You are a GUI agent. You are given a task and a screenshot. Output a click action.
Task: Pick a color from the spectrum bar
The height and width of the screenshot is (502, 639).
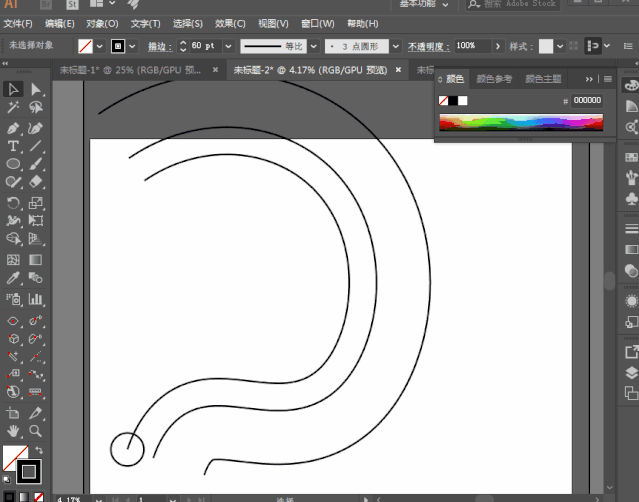coord(521,122)
